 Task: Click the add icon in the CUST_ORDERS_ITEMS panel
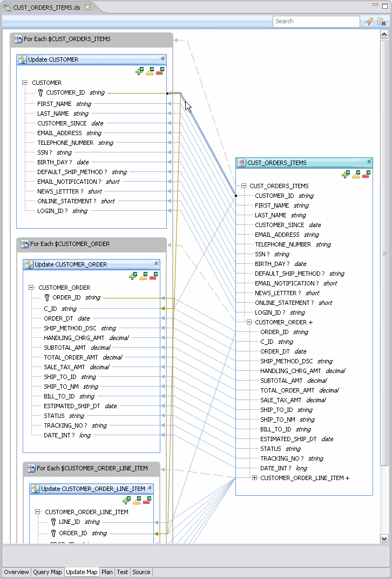click(346, 174)
